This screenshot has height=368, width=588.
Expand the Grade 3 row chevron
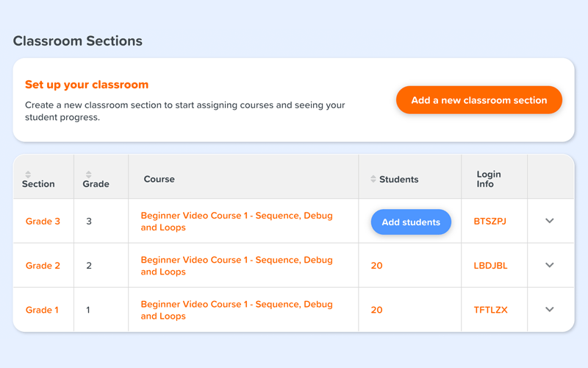(550, 222)
